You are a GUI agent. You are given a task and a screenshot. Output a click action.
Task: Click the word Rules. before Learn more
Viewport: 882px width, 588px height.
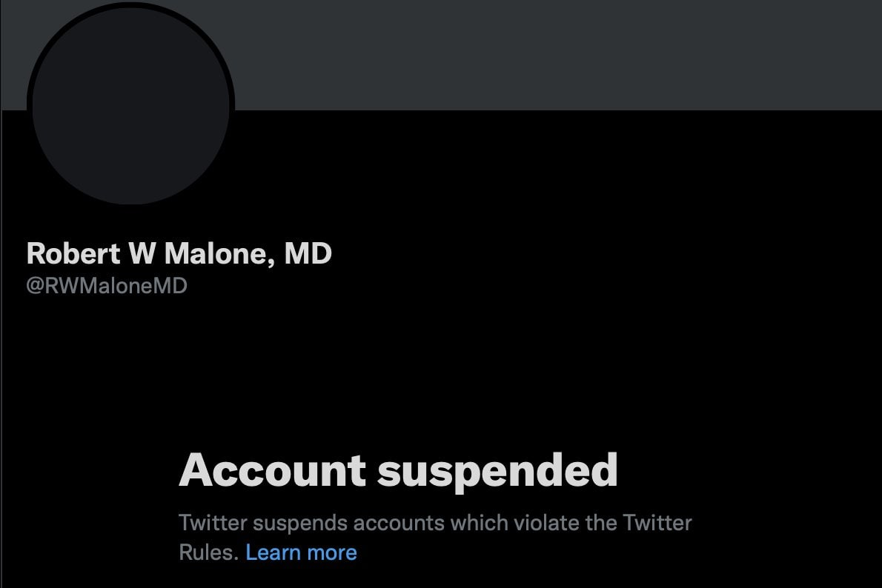[x=209, y=552]
